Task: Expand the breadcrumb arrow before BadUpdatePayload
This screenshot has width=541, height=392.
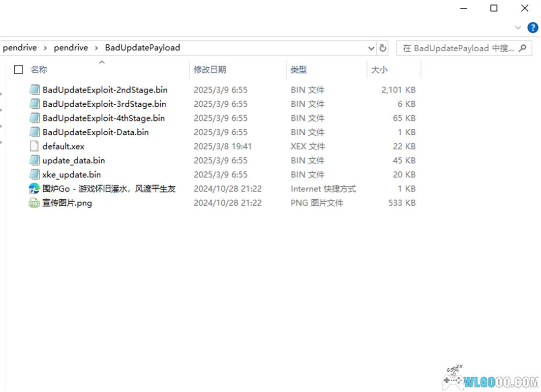Action: pos(96,48)
